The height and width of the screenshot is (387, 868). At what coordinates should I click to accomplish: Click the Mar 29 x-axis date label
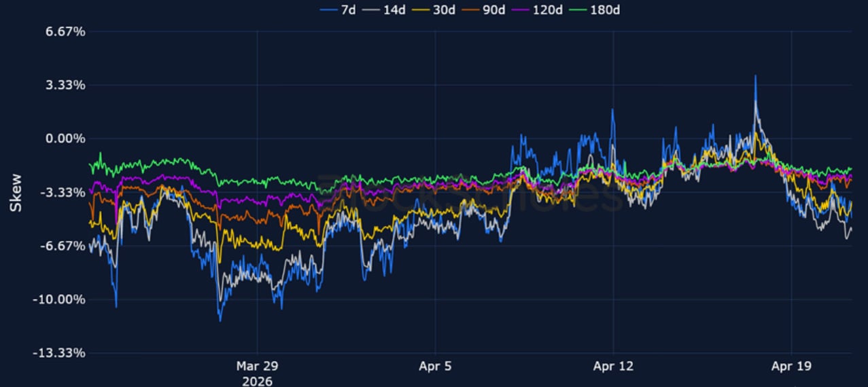(x=257, y=367)
